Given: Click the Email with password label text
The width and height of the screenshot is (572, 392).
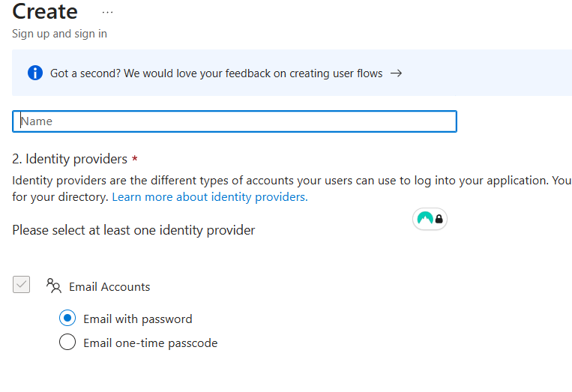Looking at the screenshot, I should click(x=137, y=319).
